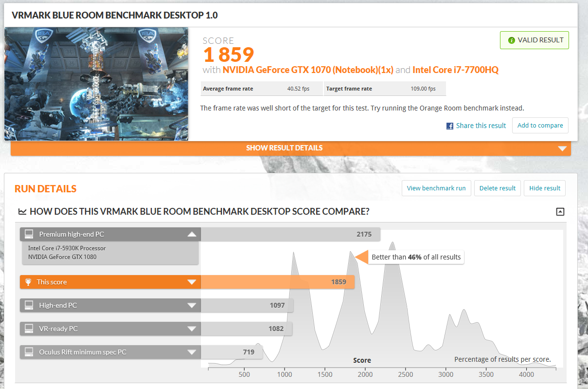
Task: Collapse the score comparison panel with the corner icon
Action: tap(560, 212)
